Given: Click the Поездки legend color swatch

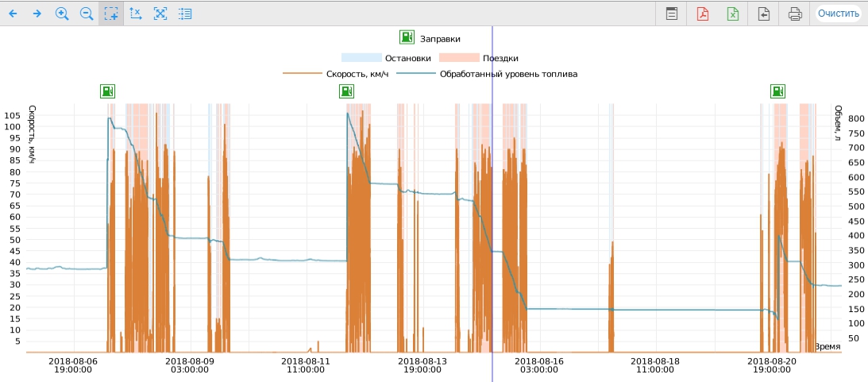Looking at the screenshot, I should [x=458, y=58].
